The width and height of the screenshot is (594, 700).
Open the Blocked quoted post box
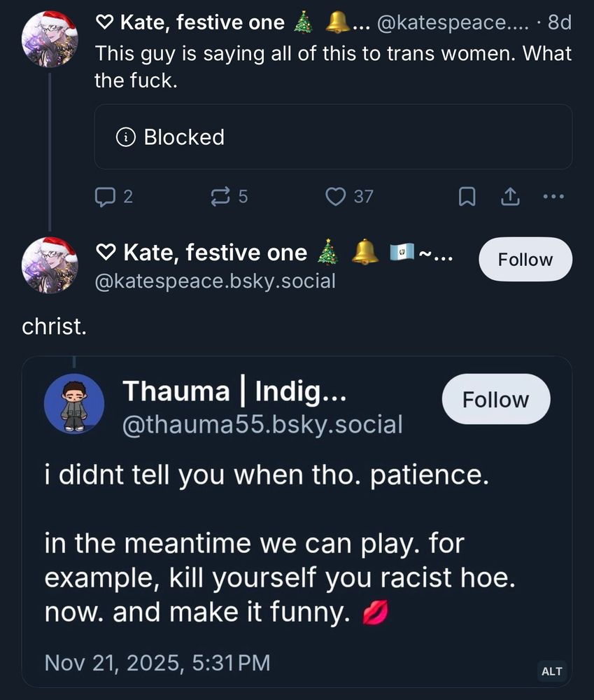pyautogui.click(x=333, y=137)
